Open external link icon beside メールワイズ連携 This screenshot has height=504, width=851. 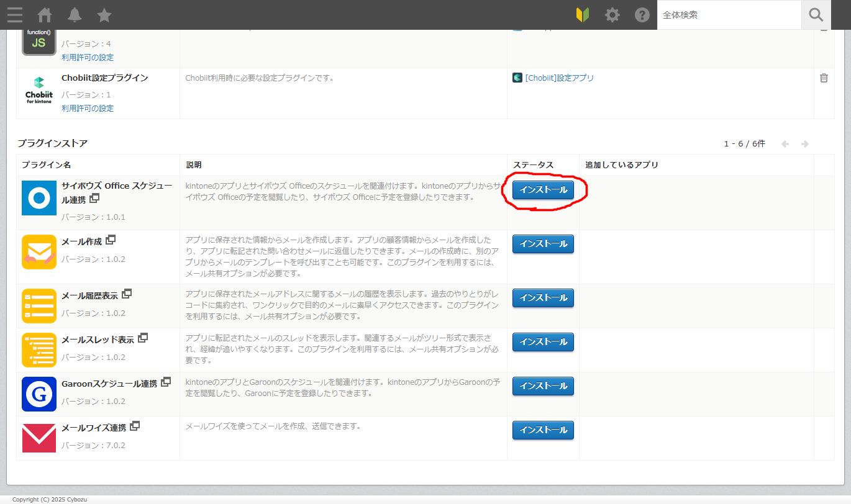(x=135, y=426)
